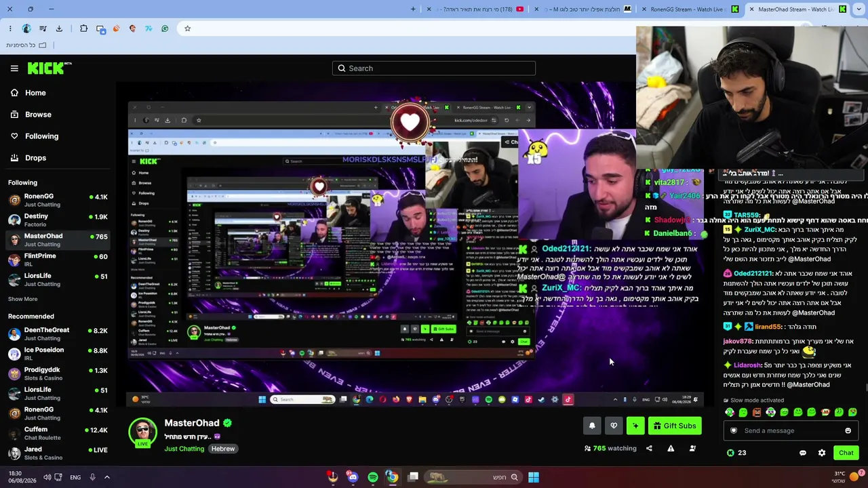Image resolution: width=868 pixels, height=488 pixels.
Task: Close the RonenGG Stream tab
Action: coord(644,9)
